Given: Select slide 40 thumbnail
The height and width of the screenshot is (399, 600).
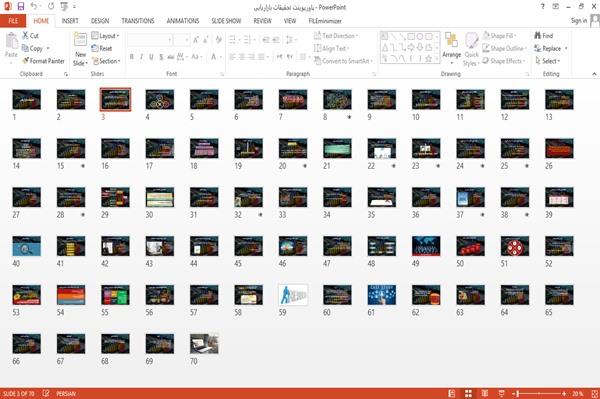Looking at the screenshot, I should click(26, 246).
